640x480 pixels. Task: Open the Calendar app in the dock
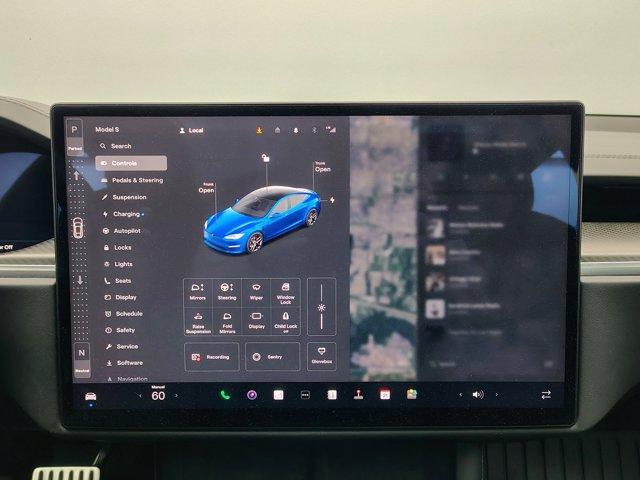point(385,394)
